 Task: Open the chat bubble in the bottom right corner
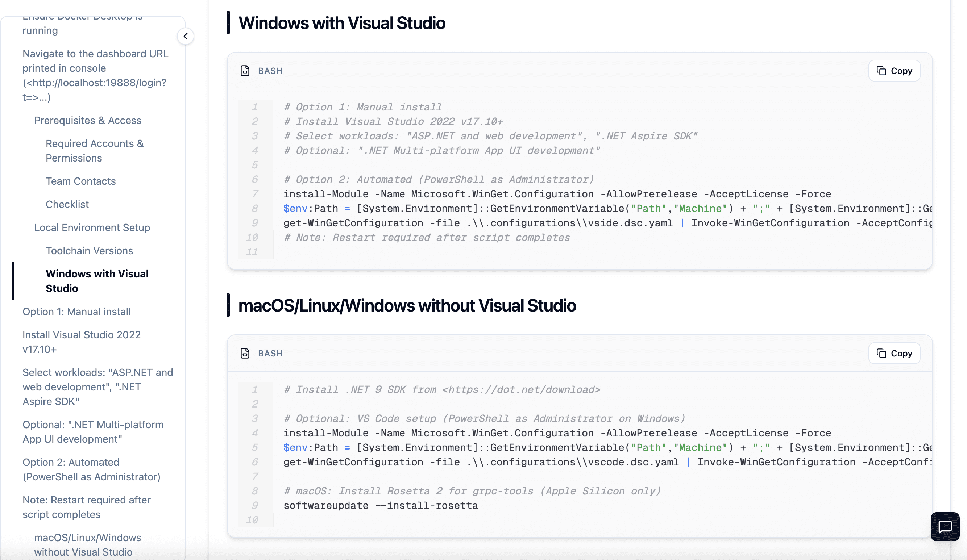(x=945, y=526)
